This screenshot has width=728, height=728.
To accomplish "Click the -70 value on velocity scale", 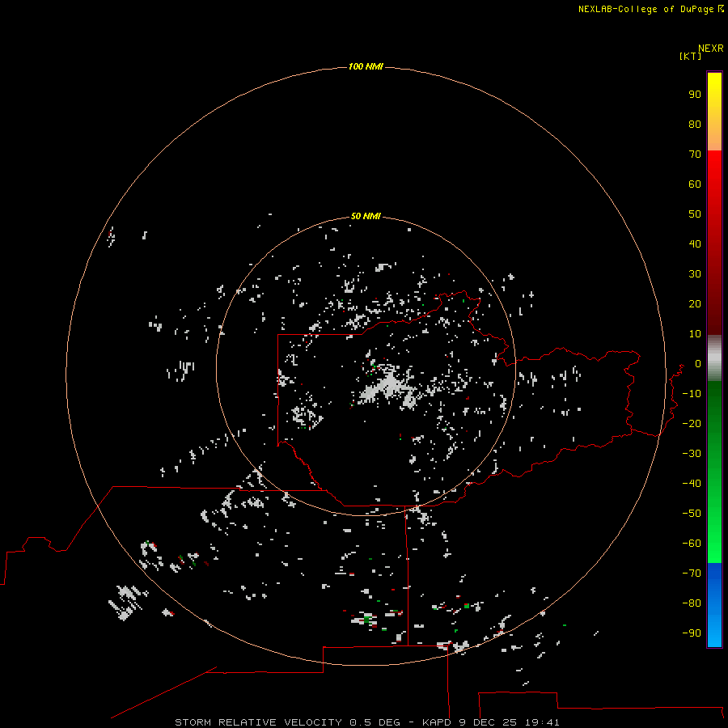I will (692, 573).
